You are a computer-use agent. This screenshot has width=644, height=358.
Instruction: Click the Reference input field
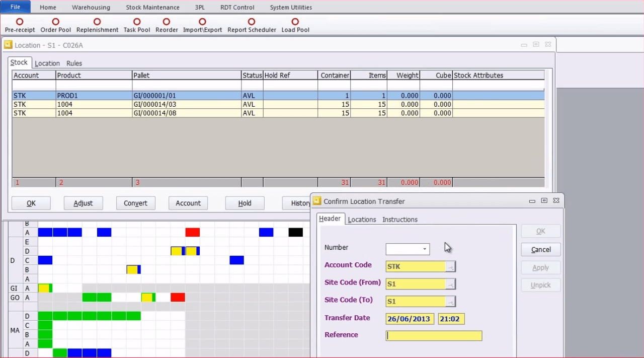(434, 336)
